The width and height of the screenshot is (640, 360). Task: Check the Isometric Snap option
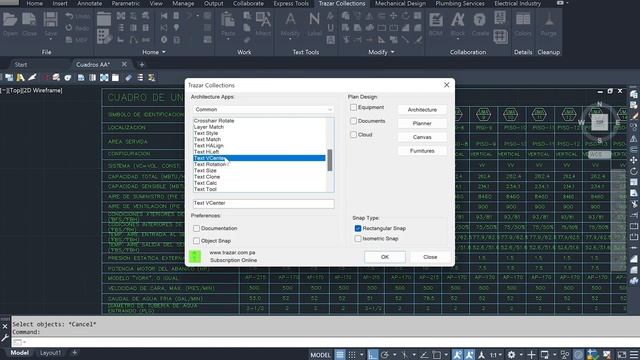tap(358, 238)
